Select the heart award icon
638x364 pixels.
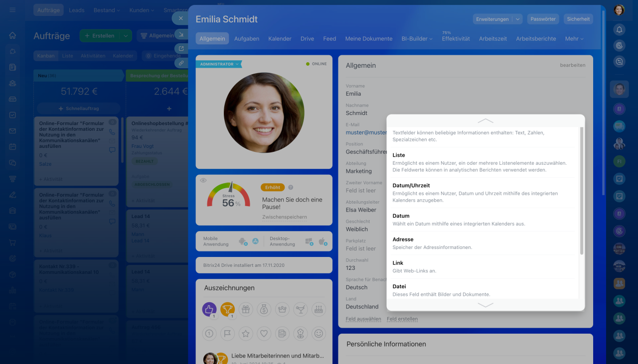[x=264, y=333]
